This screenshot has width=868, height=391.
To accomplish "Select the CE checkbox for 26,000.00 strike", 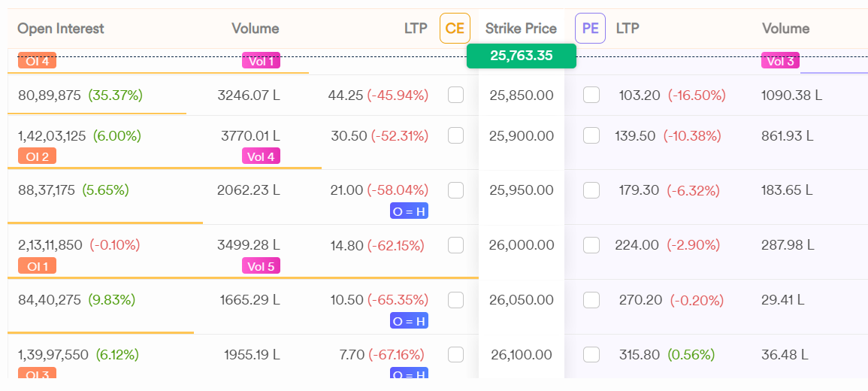I will tap(455, 245).
